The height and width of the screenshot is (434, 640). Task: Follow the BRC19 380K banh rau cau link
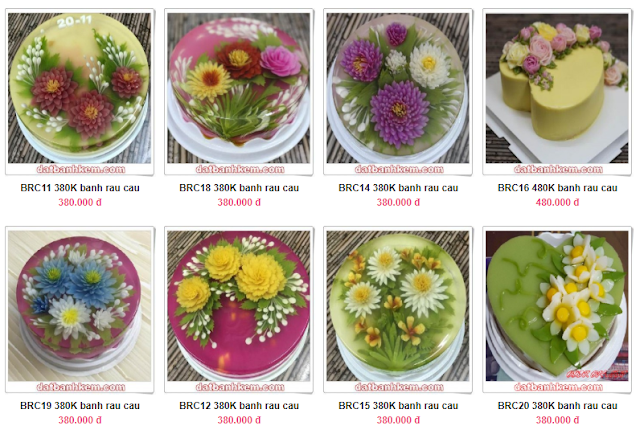click(80, 405)
